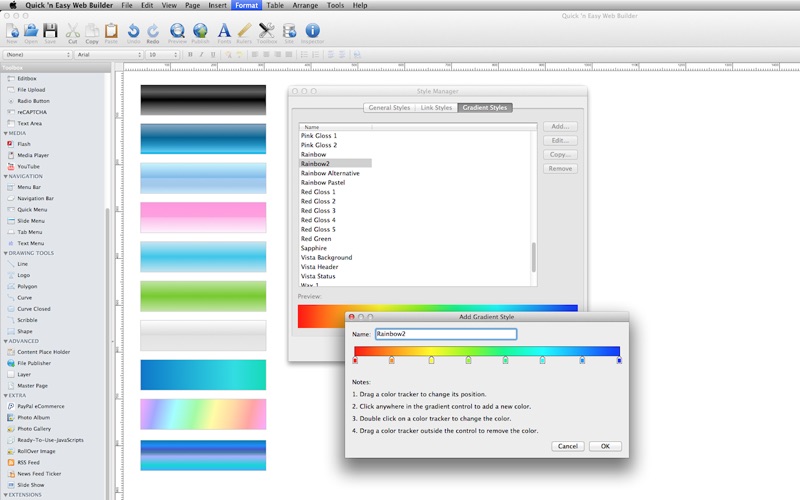The height and width of the screenshot is (500, 800).
Task: Open the style dropdown showing (None)
Action: (x=38, y=54)
